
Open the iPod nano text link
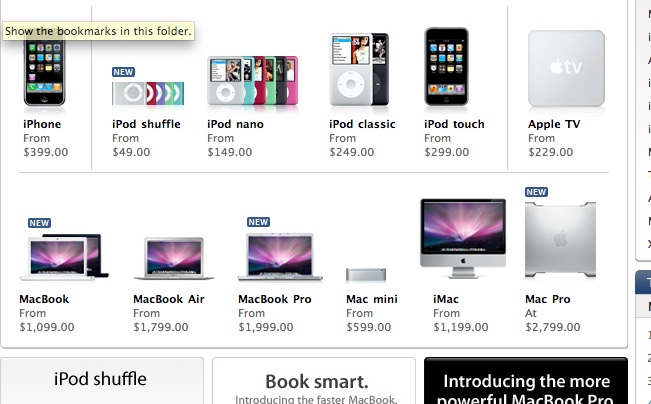tap(235, 124)
